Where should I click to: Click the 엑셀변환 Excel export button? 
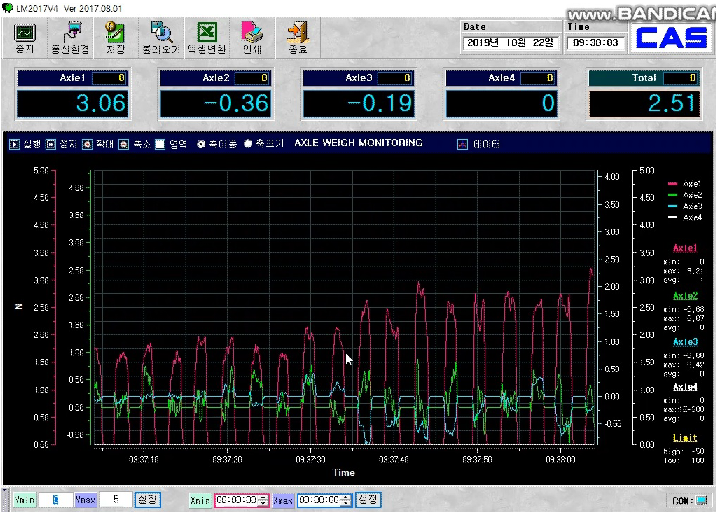coord(207,38)
